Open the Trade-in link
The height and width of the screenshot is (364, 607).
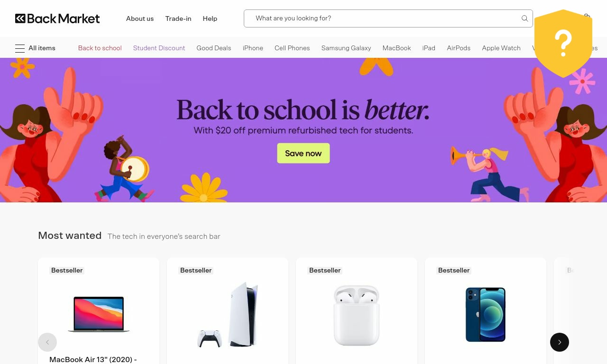[178, 18]
